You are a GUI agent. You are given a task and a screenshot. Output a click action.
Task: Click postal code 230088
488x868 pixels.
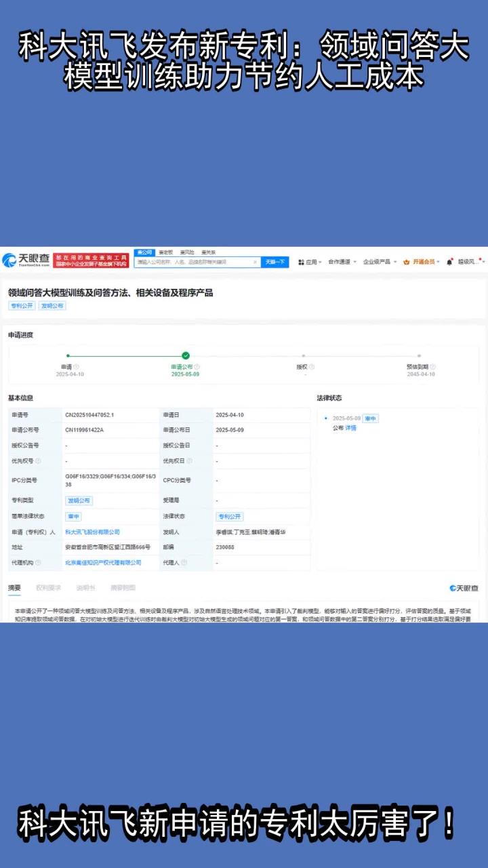(225, 547)
